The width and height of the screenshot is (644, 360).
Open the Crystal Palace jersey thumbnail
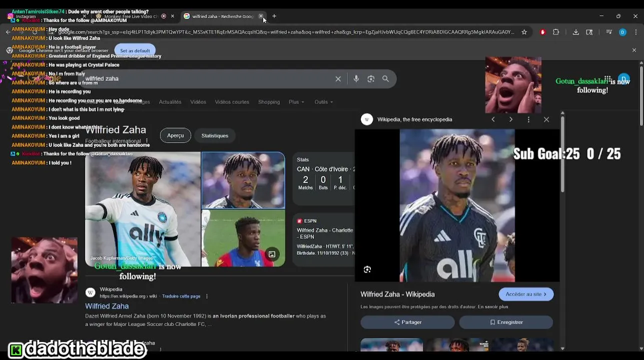[243, 238]
